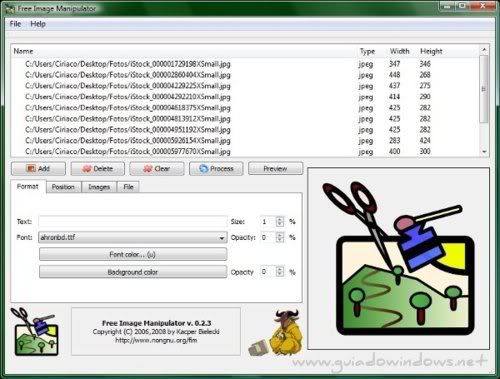
Task: Close the Free Image Manipulator window
Action: tap(483, 6)
